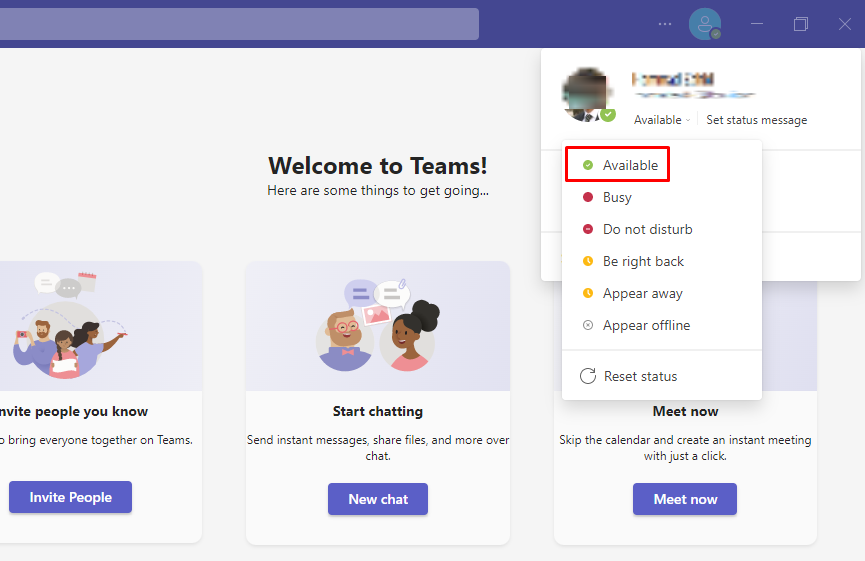865x561 pixels.
Task: Minimize the Teams window
Action: pos(757,24)
